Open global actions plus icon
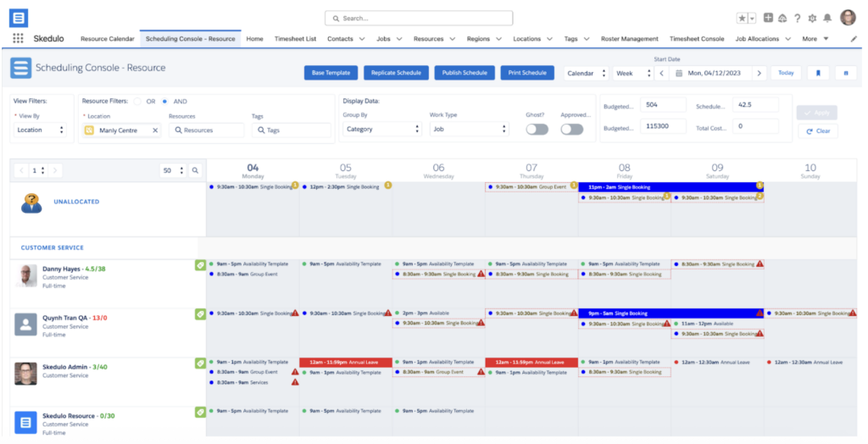The width and height of the screenshot is (868, 444). coord(768,19)
